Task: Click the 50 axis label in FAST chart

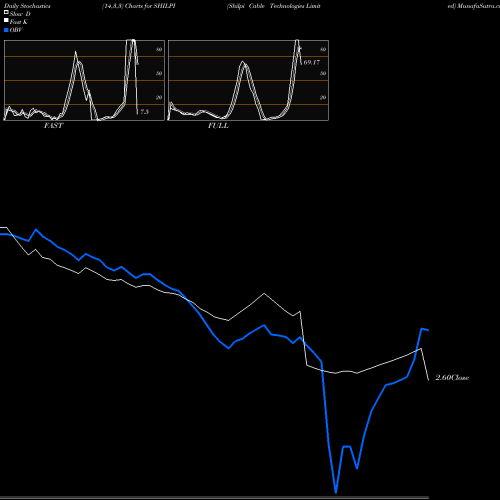Action: [159, 73]
